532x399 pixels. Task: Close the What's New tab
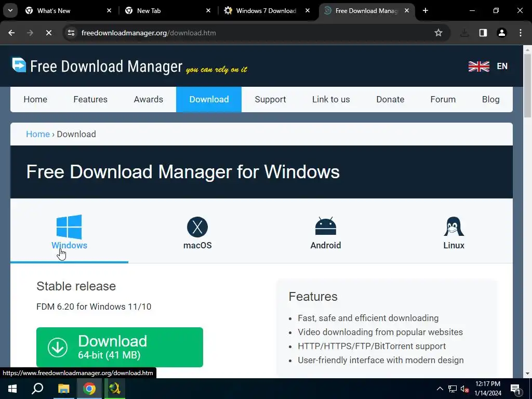[109, 10]
